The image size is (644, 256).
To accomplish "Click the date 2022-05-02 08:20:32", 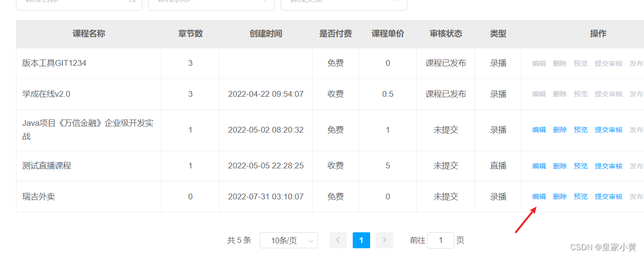I will click(266, 130).
